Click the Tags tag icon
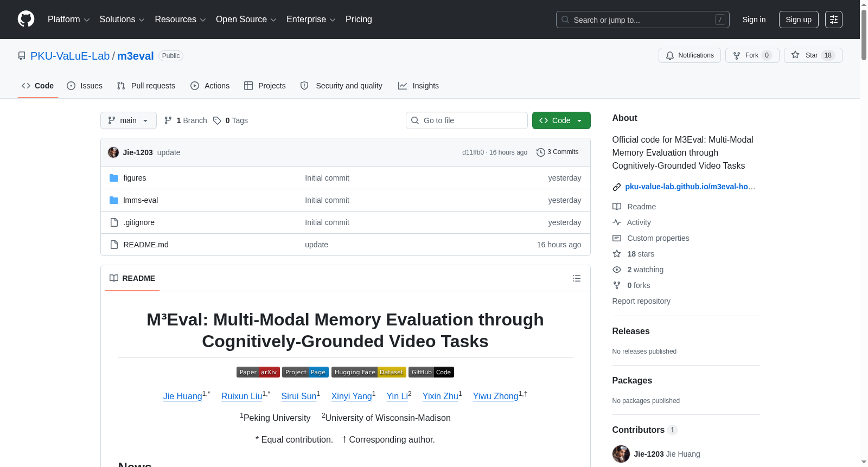The height and width of the screenshot is (467, 868). [217, 120]
